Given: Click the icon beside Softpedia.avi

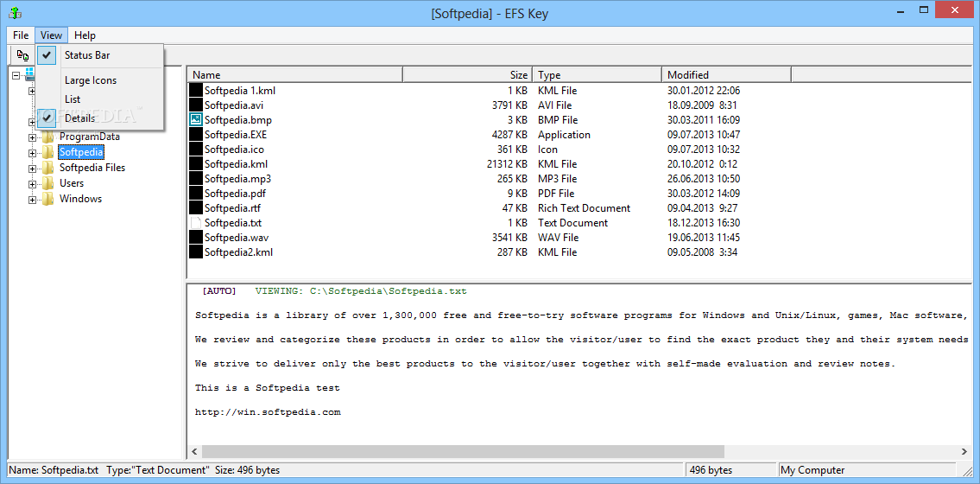Looking at the screenshot, I should [x=196, y=105].
